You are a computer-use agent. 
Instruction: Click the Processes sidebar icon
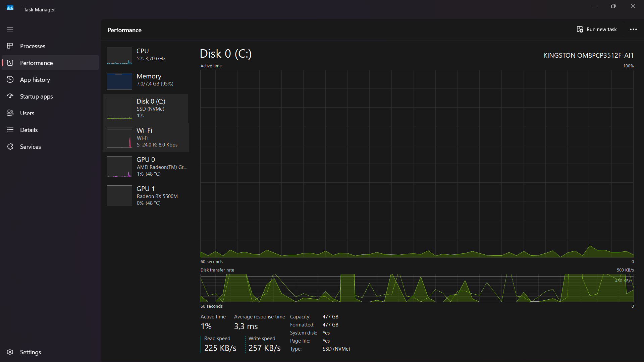coord(10,46)
